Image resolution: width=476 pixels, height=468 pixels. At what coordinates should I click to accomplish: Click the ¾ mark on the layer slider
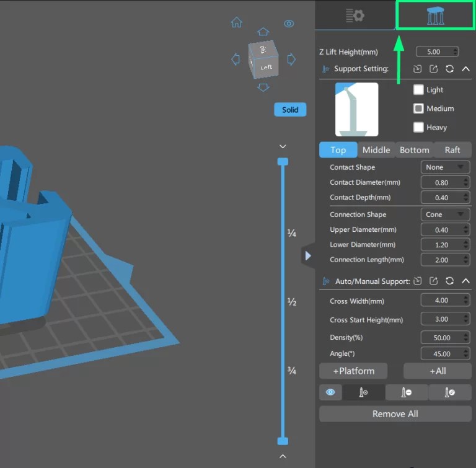291,370
